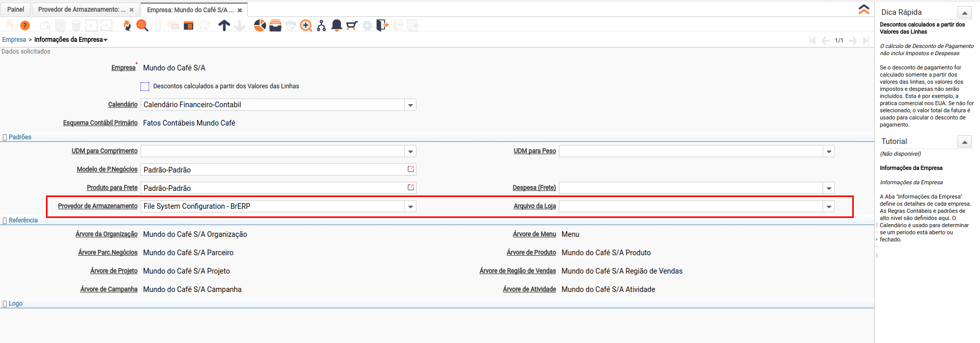Image resolution: width=980 pixels, height=343 pixels.
Task: Click the Print printer icon
Action: 291,26
